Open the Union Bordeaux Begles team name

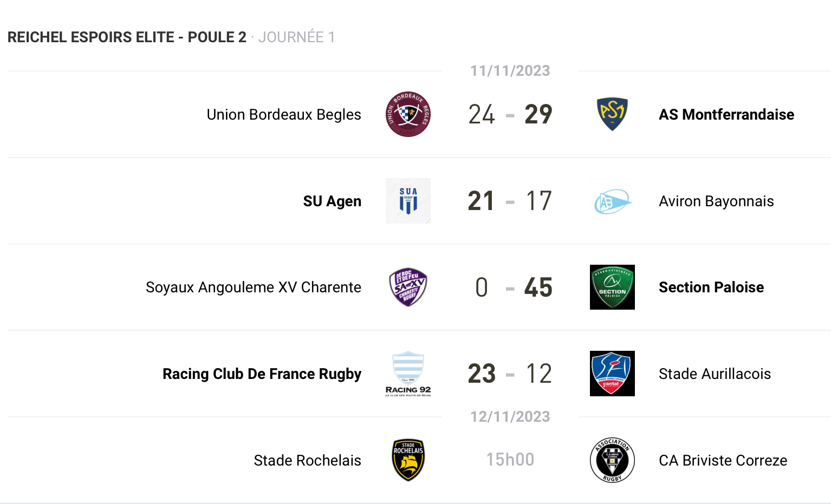click(284, 115)
